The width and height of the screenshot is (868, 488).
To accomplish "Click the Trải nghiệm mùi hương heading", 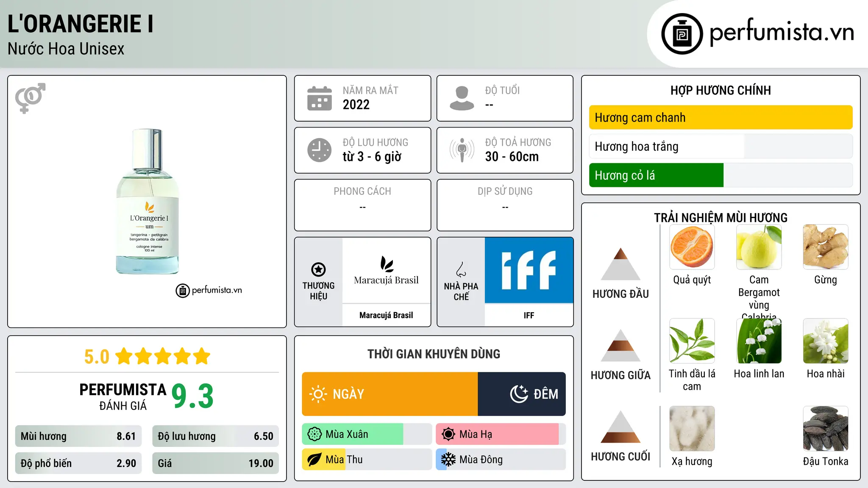I will 721,218.
